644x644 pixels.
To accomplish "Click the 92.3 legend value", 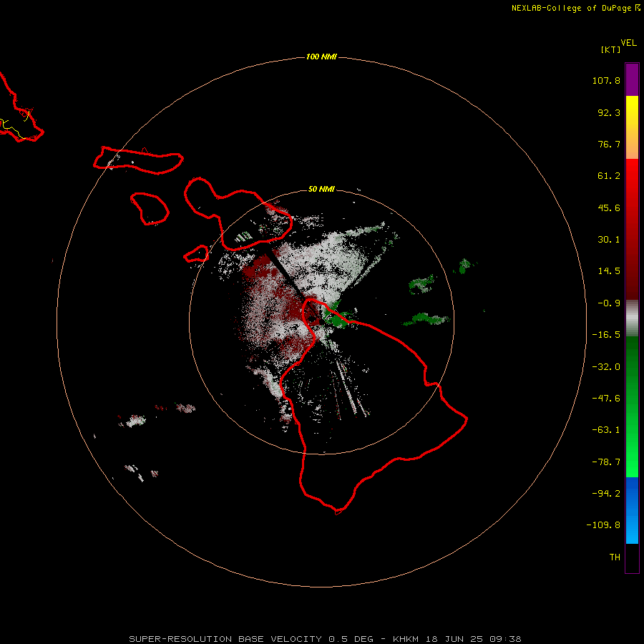I will [609, 112].
